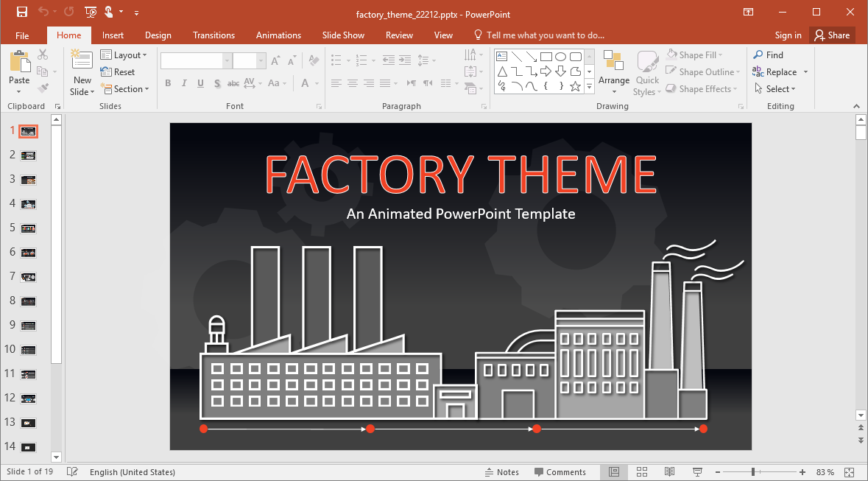Start Slide Show from the status bar
The width and height of the screenshot is (868, 481).
pos(696,471)
